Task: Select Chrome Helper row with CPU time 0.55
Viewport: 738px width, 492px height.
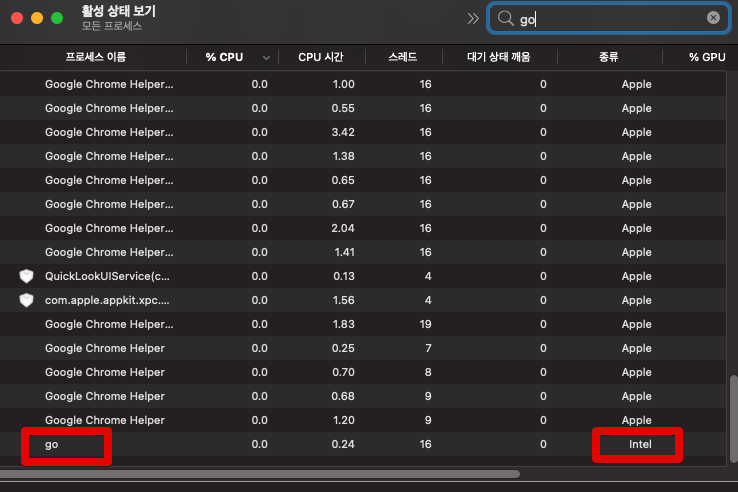Action: click(362, 108)
